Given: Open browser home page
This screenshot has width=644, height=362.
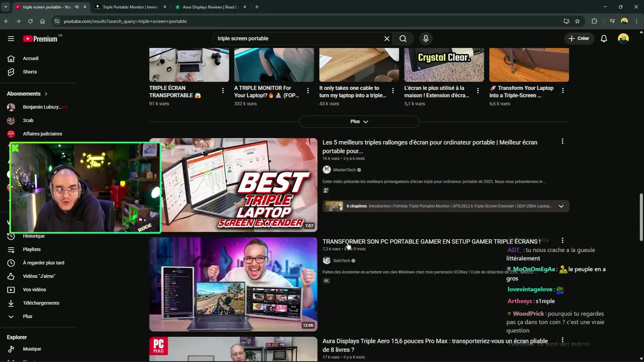Looking at the screenshot, I should tap(42, 21).
